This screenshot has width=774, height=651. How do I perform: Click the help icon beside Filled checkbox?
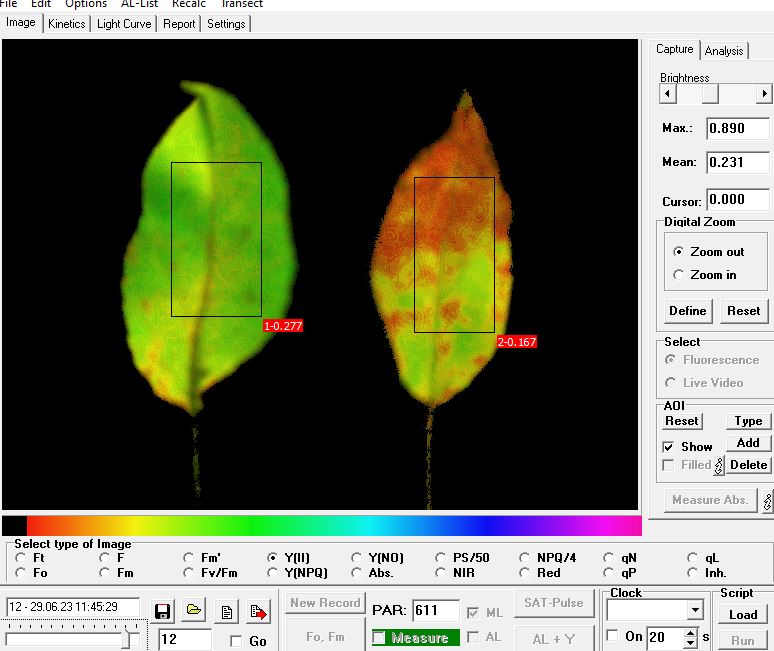click(718, 465)
